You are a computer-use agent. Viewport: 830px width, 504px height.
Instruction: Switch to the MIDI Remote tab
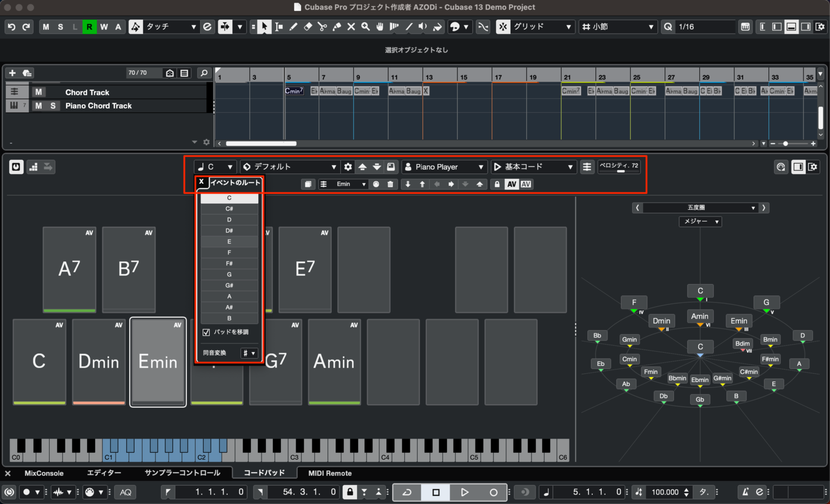pyautogui.click(x=329, y=473)
